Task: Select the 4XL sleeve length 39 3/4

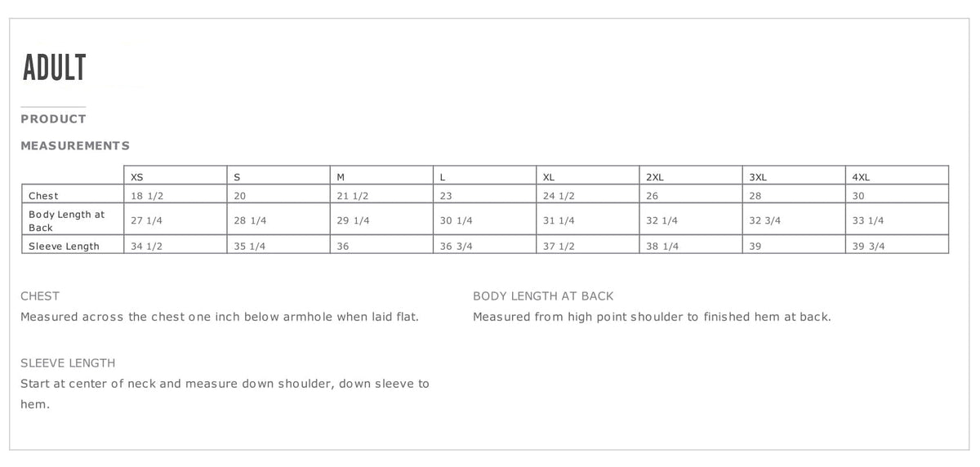Action: (868, 247)
